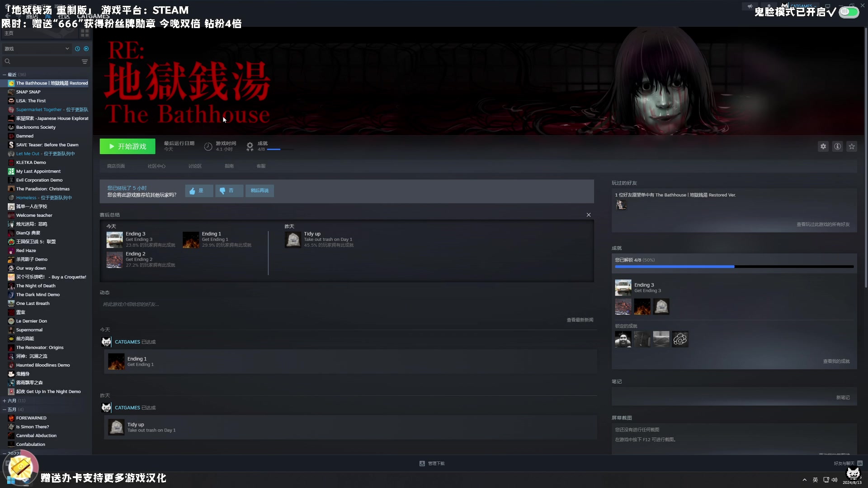Click the thumbs-down not recommend button

pos(229,191)
